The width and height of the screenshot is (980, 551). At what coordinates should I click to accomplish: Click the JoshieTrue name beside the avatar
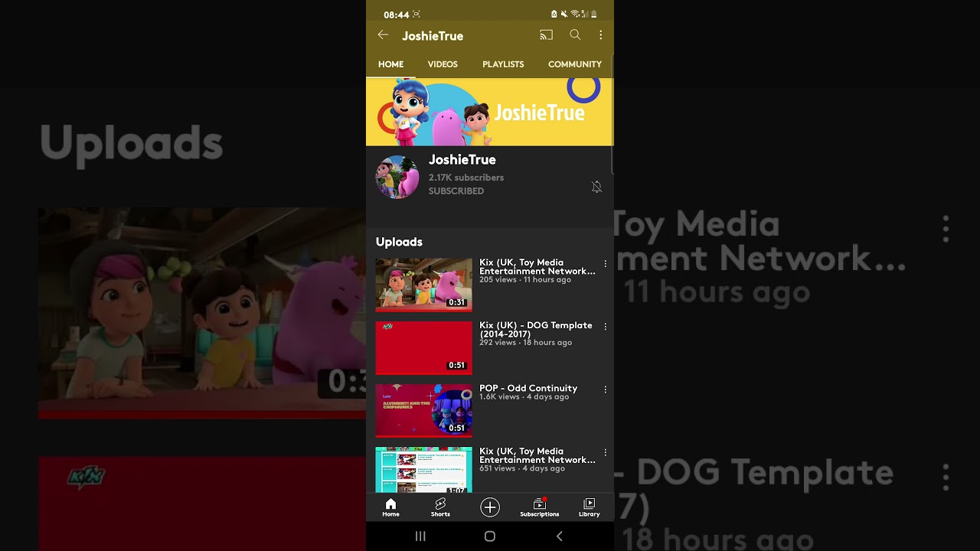coord(462,160)
